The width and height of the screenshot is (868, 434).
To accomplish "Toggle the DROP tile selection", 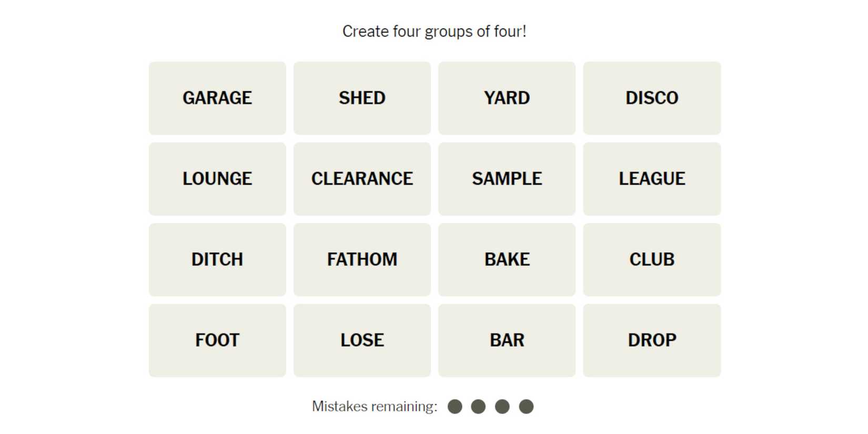I will 652,340.
